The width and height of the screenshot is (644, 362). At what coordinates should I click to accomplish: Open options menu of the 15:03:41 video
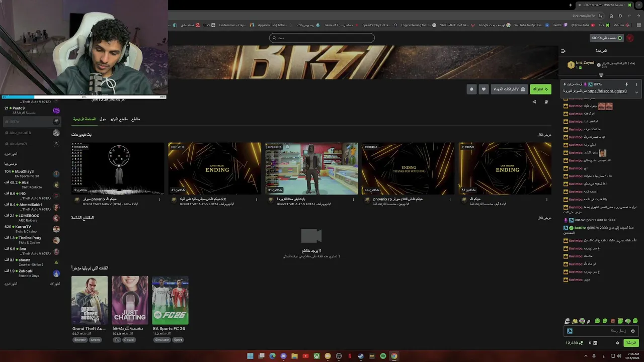[450, 200]
